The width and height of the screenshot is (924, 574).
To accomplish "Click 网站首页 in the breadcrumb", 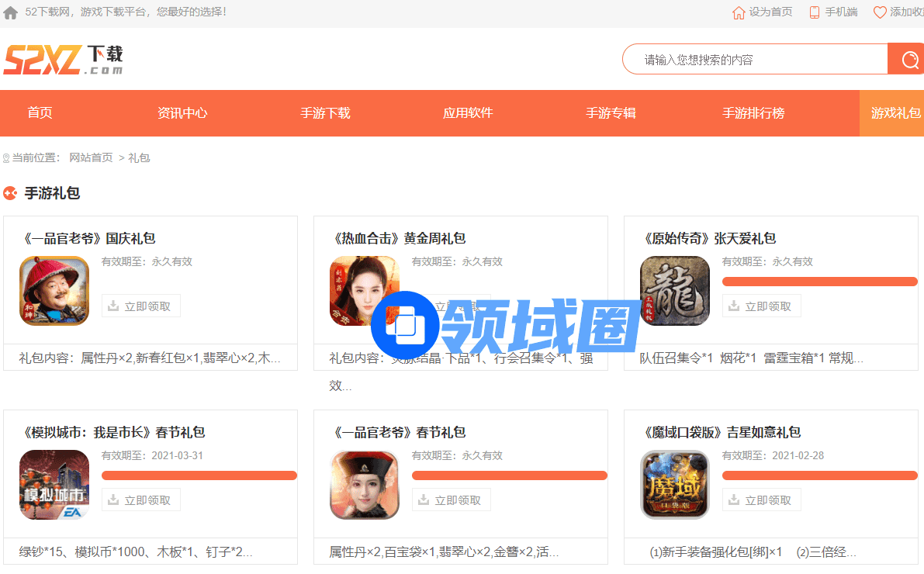I will pyautogui.click(x=91, y=157).
